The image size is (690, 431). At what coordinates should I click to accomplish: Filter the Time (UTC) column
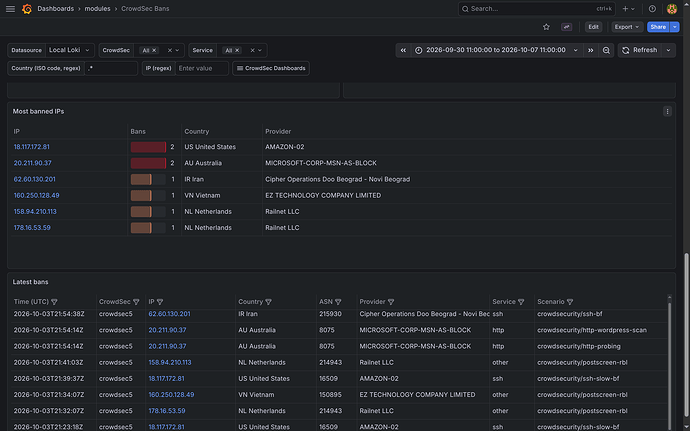point(54,302)
